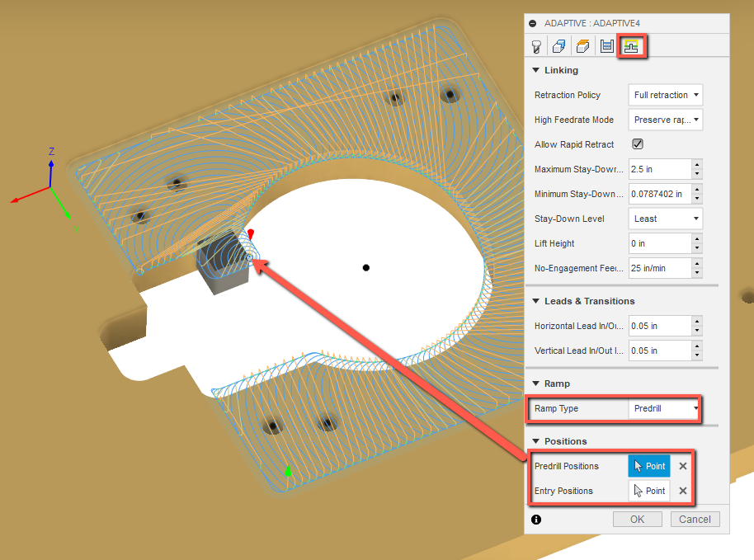Clear the Predrill Positions selection with the X
The width and height of the screenshot is (754, 560).
[x=683, y=466]
